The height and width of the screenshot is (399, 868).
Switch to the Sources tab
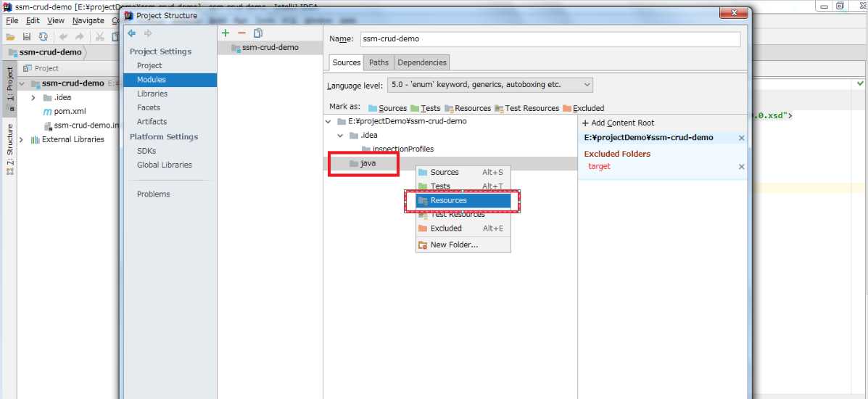click(x=347, y=62)
